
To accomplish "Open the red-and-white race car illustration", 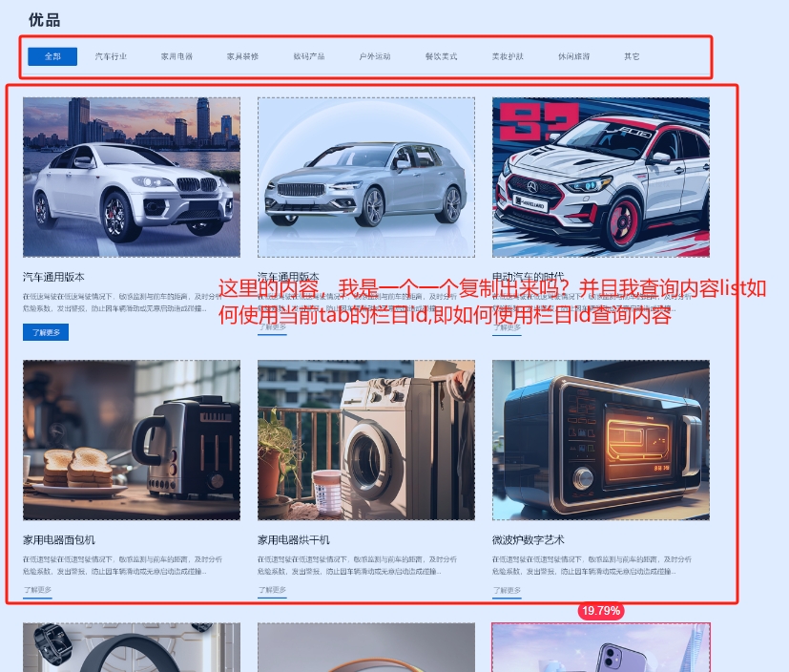I will click(601, 178).
